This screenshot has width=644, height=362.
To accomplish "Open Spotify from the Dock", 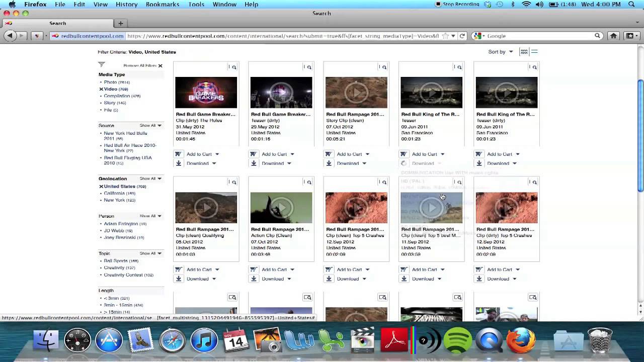I will point(457,340).
